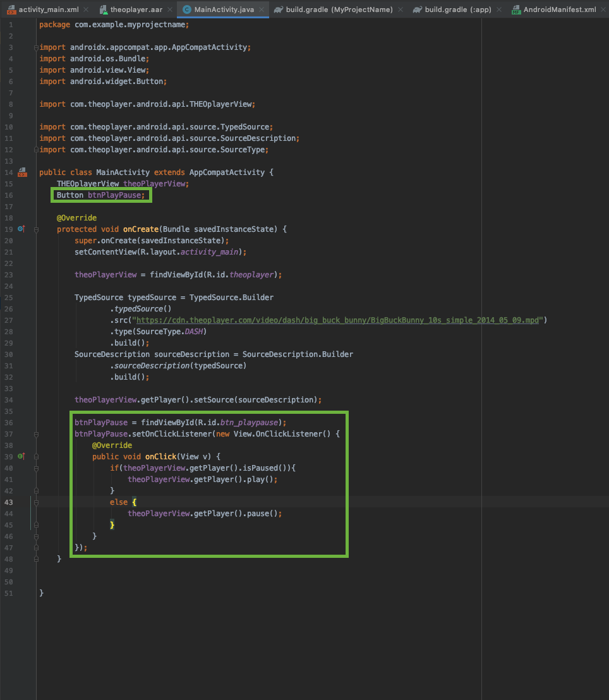Switch to the activity_main.xml tab
Screen dimensions: 609x700
[x=48, y=10]
